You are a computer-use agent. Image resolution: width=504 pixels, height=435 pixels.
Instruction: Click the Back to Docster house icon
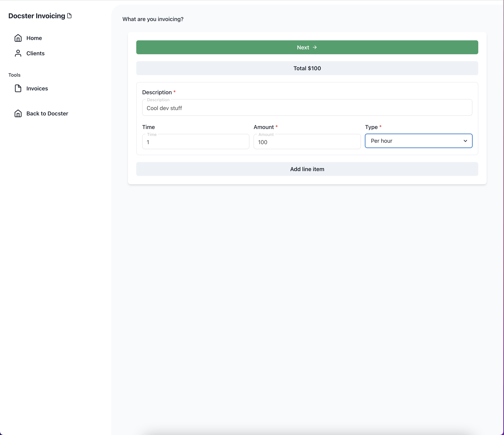pos(18,113)
